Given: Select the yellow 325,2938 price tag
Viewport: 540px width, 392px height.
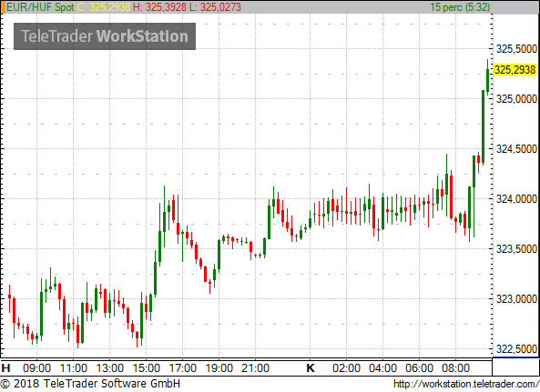Looking at the screenshot, I should pos(515,70).
